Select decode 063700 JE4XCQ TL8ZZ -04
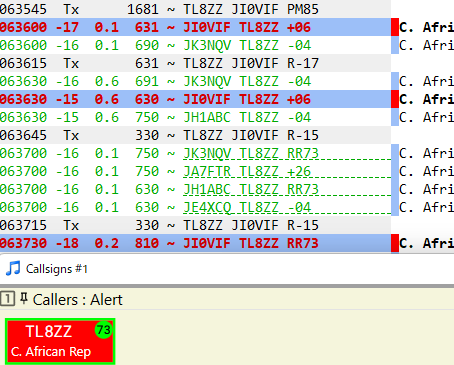This screenshot has width=454, height=365. (195, 207)
